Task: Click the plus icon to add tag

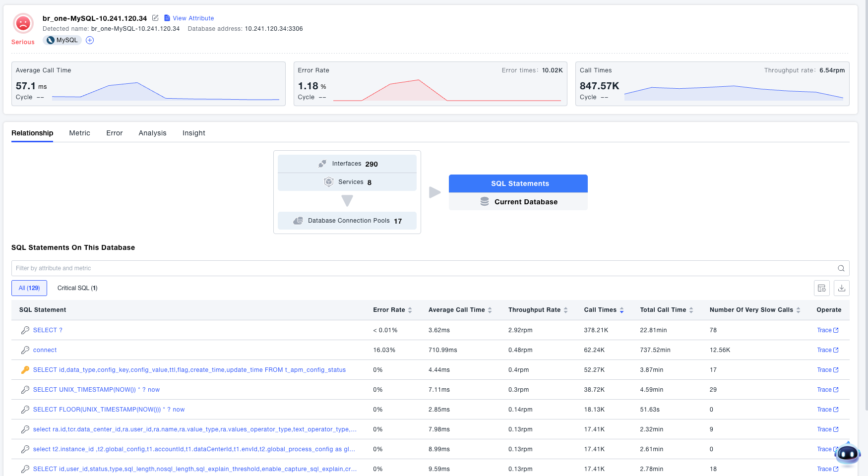Action: (x=90, y=40)
